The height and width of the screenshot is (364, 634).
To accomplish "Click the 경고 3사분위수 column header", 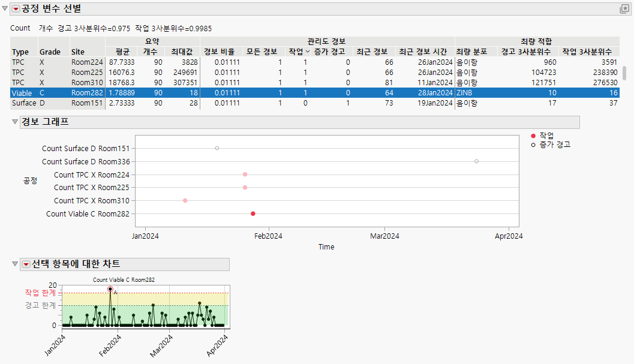I will [x=525, y=52].
